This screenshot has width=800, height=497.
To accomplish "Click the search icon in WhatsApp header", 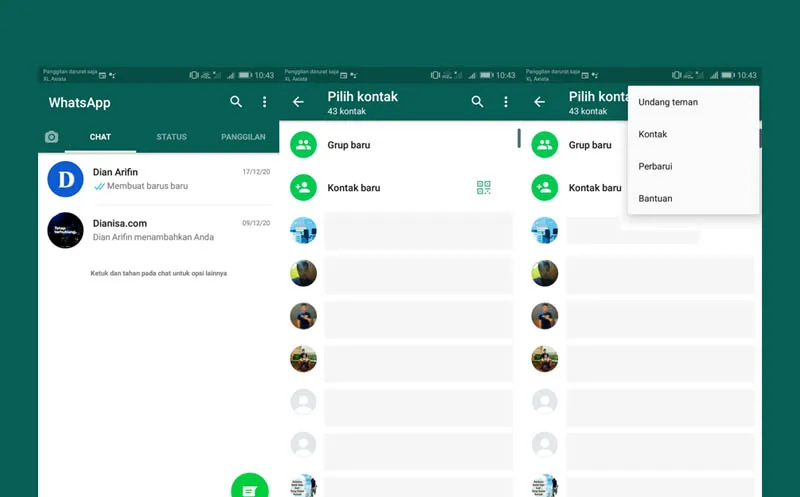I will (x=236, y=102).
